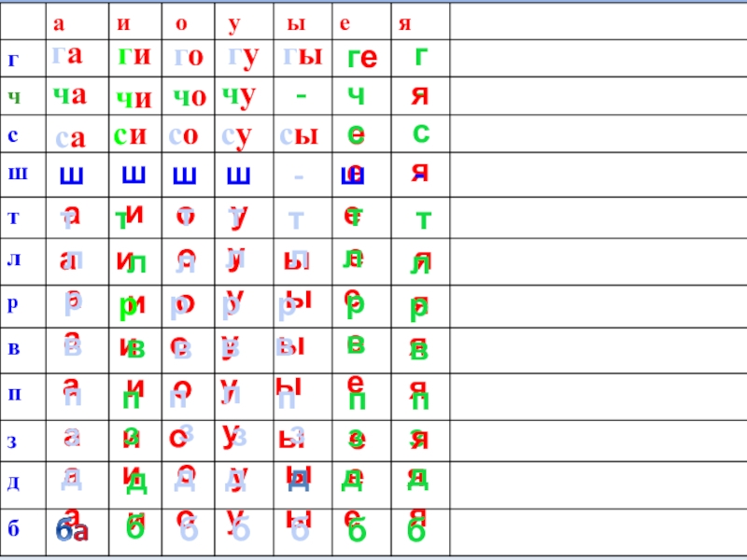Click the red column header 'у'
The image size is (747, 560).
tap(234, 25)
